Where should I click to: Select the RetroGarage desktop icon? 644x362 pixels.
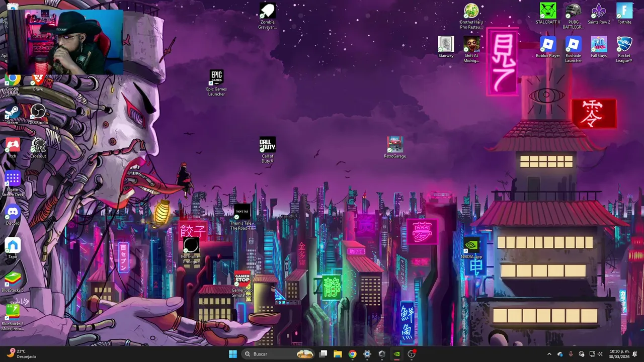click(x=394, y=147)
